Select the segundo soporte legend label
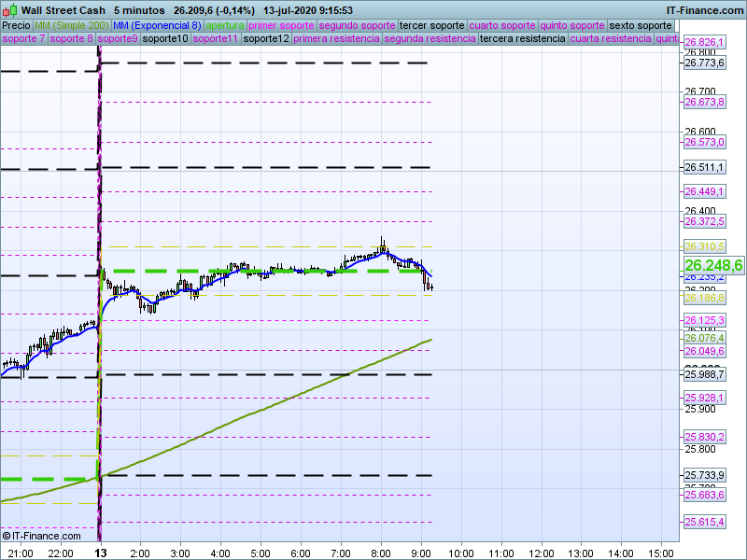Viewport: 747px width, 560px height. [x=357, y=25]
